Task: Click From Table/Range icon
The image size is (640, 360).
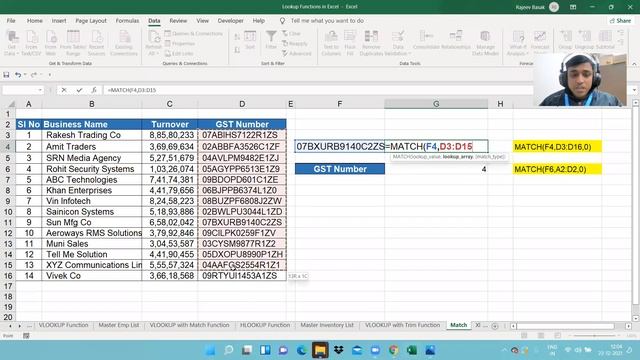Action: click(73, 43)
